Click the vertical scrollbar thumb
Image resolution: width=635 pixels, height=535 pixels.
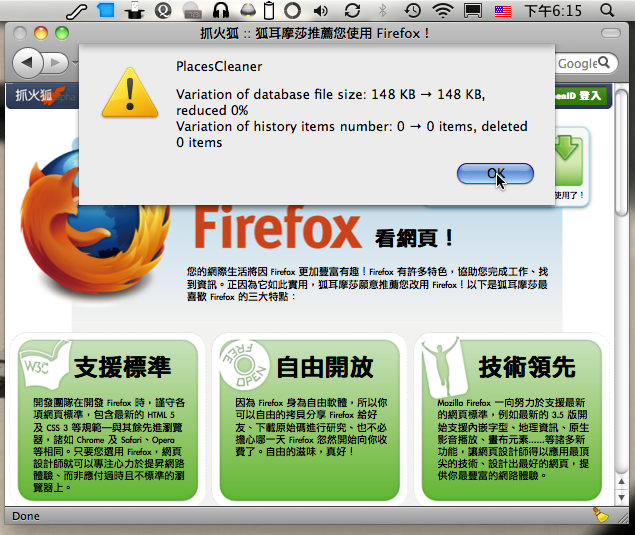(621, 153)
